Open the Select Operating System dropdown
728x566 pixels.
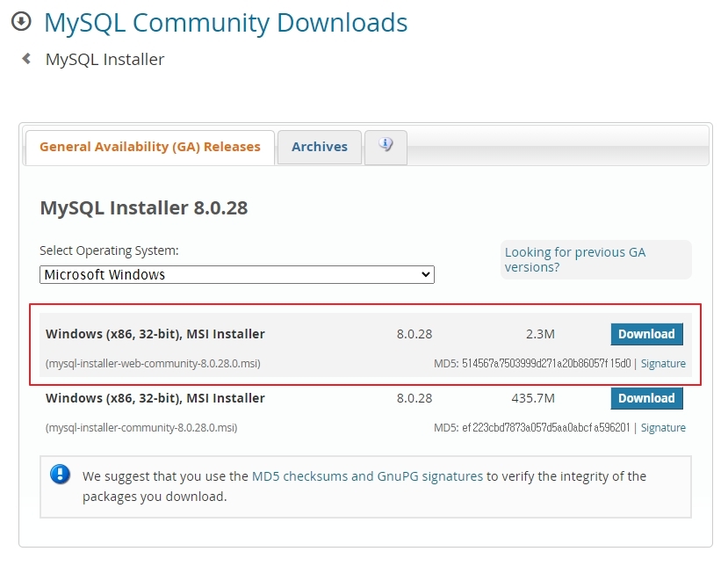click(x=237, y=274)
